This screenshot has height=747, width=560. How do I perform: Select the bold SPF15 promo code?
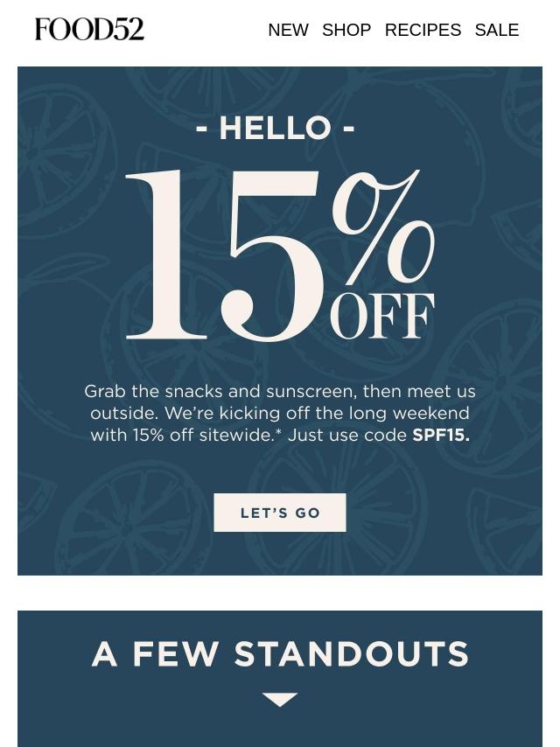(x=441, y=435)
